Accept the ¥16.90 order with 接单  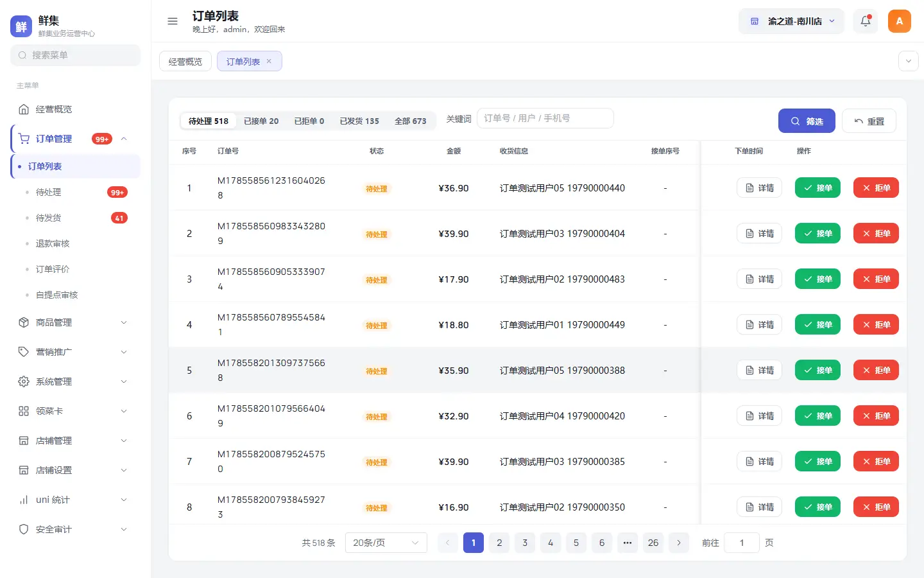(817, 507)
